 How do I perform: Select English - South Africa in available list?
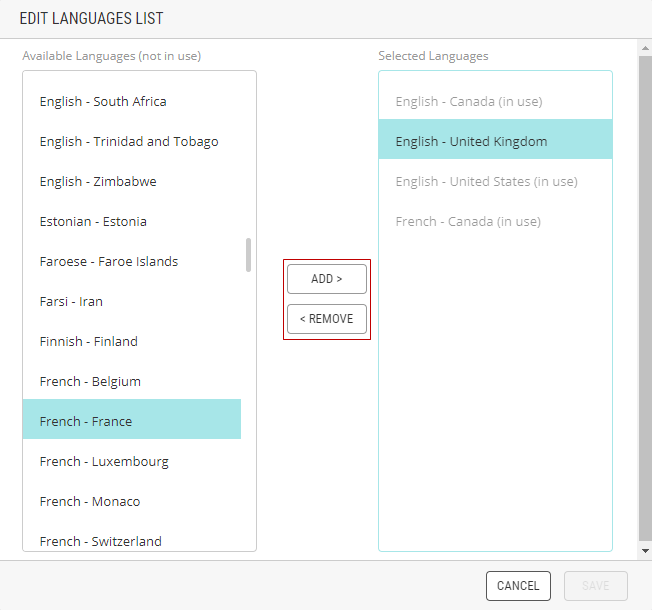132,101
